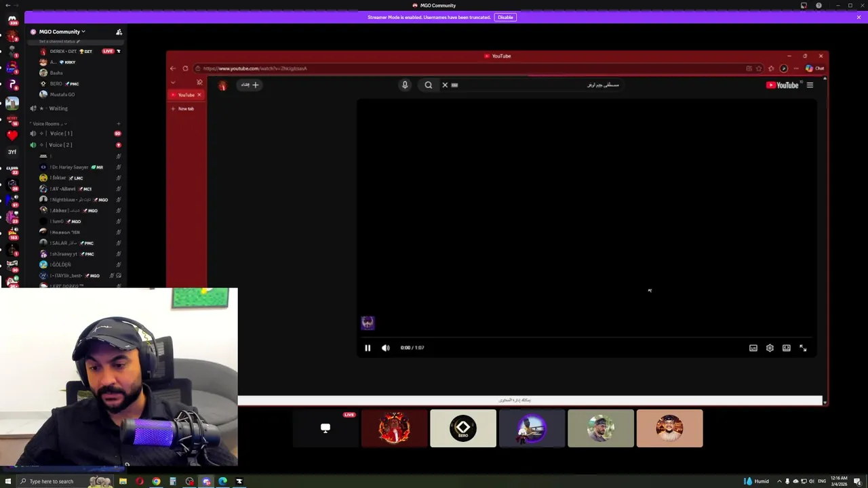Image resolution: width=868 pixels, height=488 pixels.
Task: Open the Windows Start menu
Action: pos(8,481)
